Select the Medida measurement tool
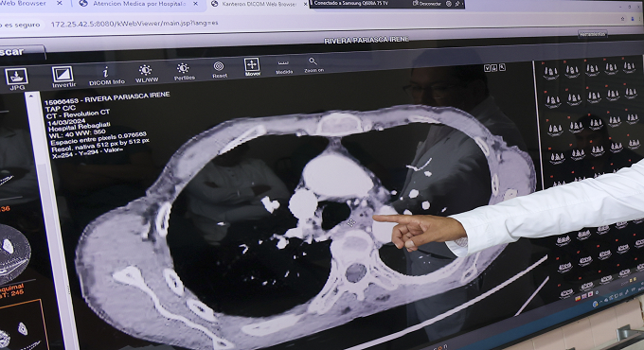Screen dimensions: 644x350 point(284,67)
